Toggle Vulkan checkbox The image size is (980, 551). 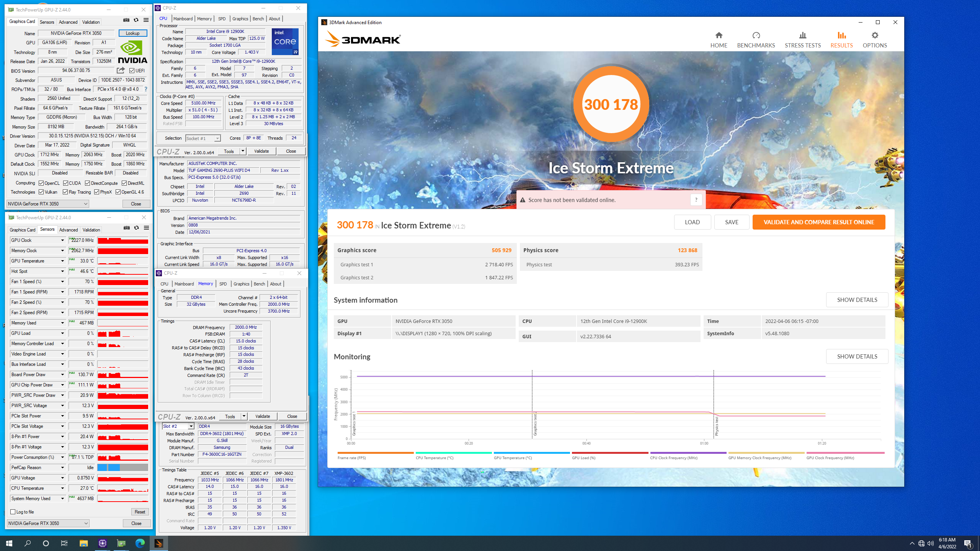[41, 192]
